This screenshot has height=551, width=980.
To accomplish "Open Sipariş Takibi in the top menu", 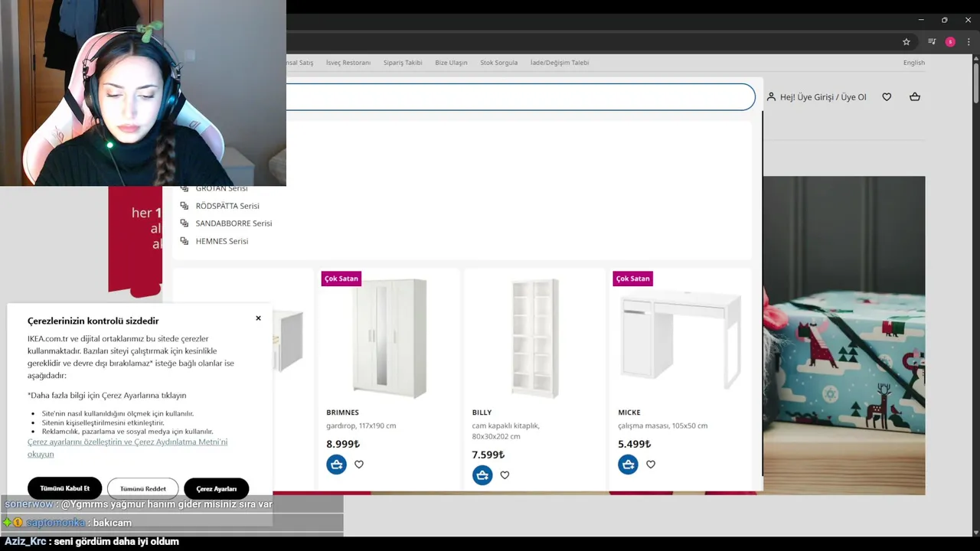I will (x=403, y=63).
